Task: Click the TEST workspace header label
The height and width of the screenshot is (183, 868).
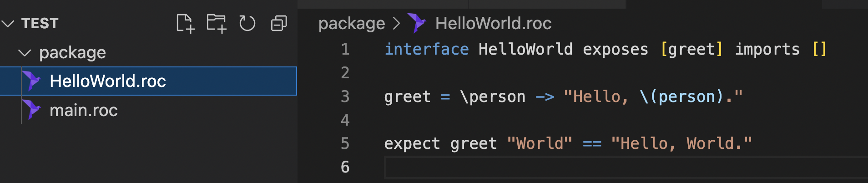Action: click(x=40, y=23)
